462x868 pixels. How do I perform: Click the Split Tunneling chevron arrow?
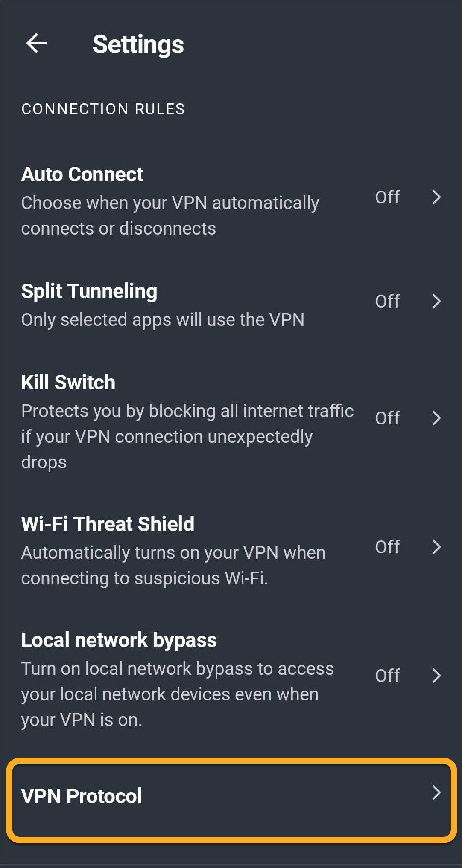(436, 301)
